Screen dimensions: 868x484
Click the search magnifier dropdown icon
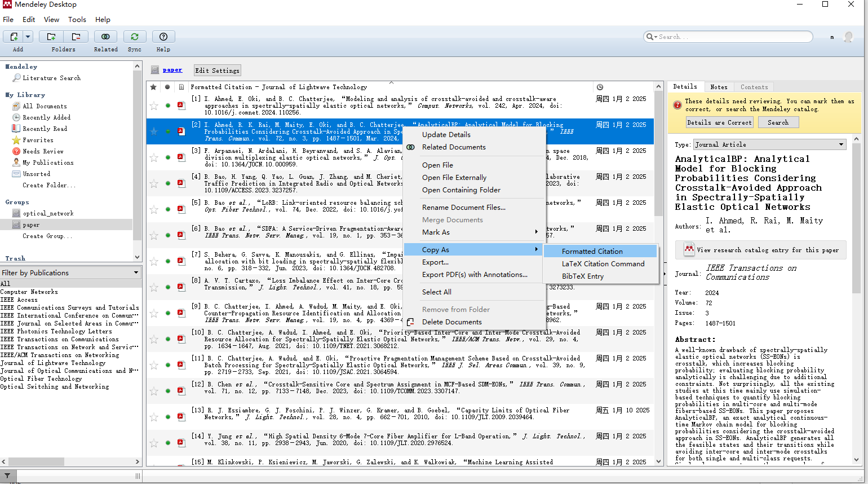click(652, 37)
